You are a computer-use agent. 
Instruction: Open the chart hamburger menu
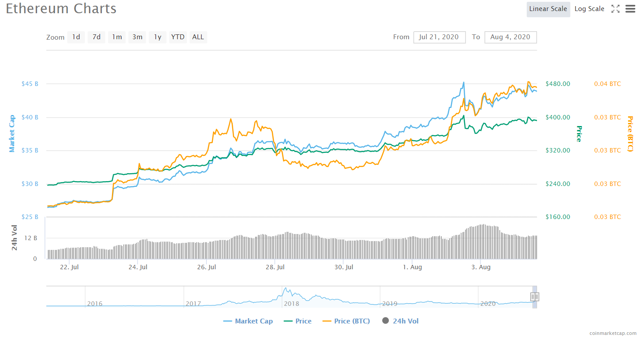pyautogui.click(x=630, y=9)
